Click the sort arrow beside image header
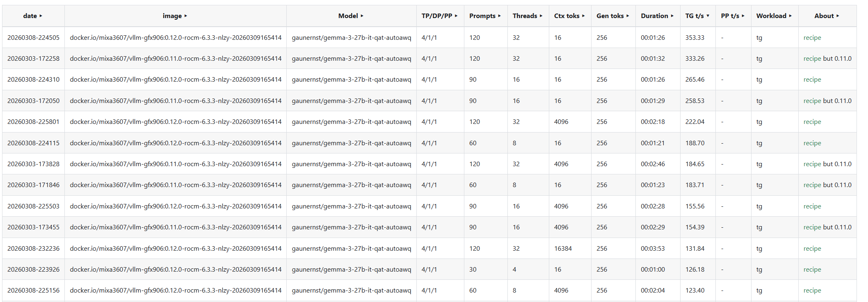Viewport: 868px width, 302px height. (186, 16)
